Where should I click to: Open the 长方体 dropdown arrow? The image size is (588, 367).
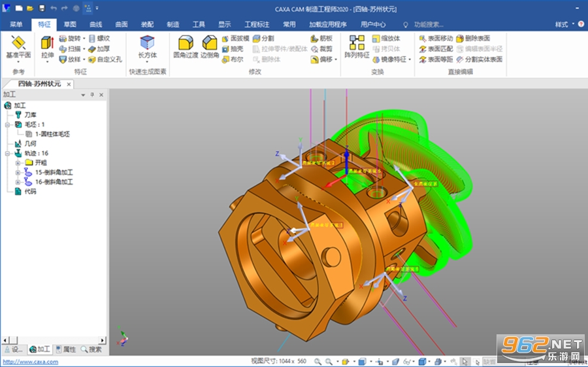pos(147,61)
